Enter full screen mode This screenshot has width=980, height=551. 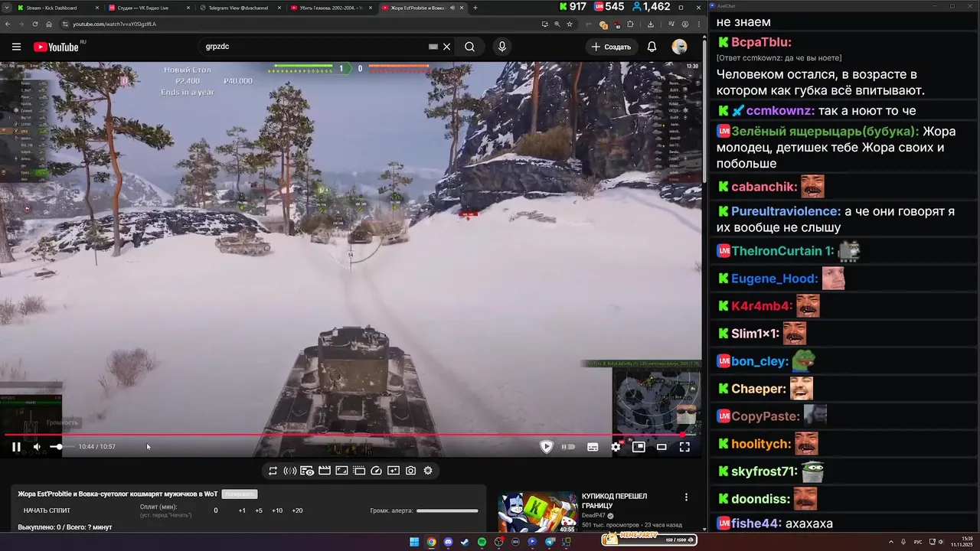[684, 447]
